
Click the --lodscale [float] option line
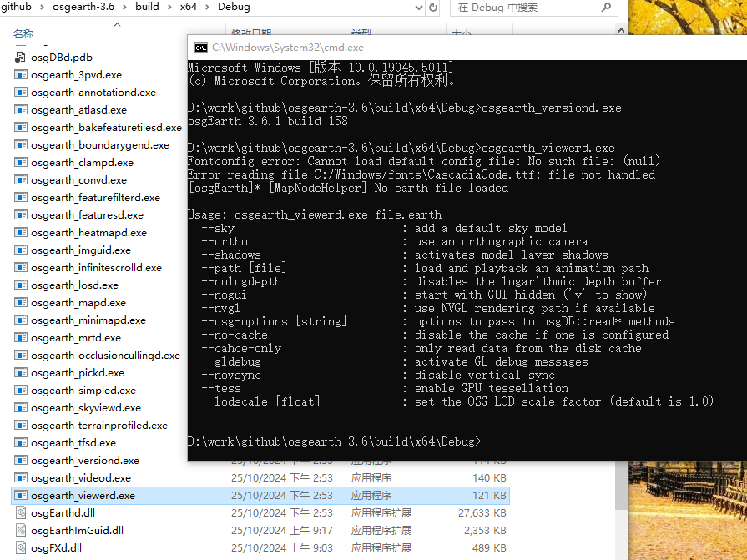(x=457, y=401)
